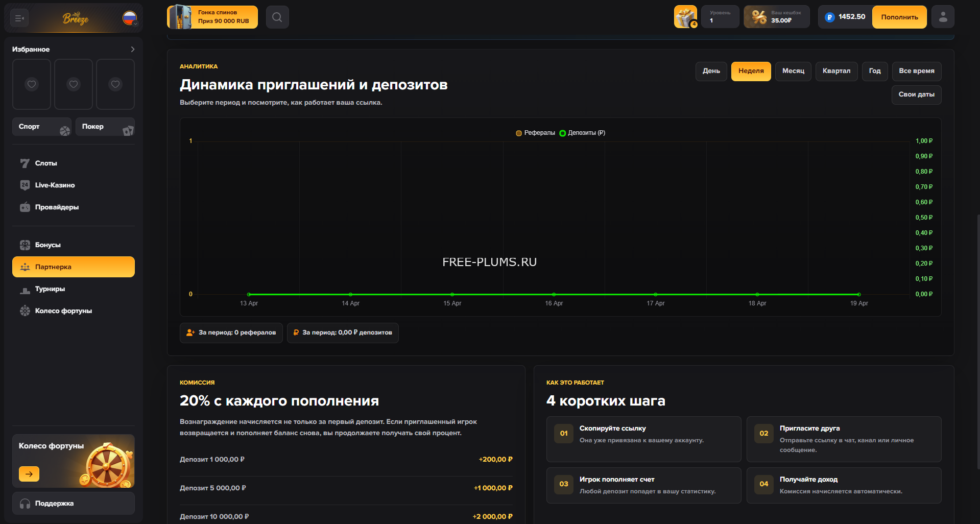Open the Гонка спинов promo banner
The image size is (980, 524).
click(212, 17)
